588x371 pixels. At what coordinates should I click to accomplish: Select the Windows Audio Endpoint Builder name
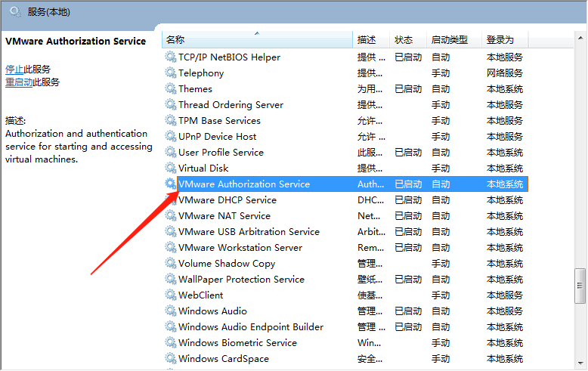tap(250, 326)
